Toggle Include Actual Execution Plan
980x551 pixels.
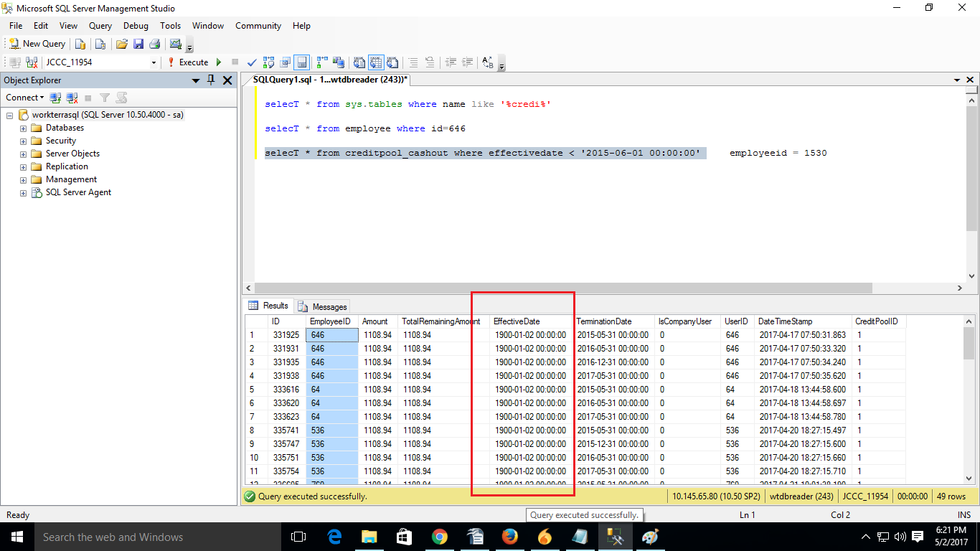click(x=322, y=62)
